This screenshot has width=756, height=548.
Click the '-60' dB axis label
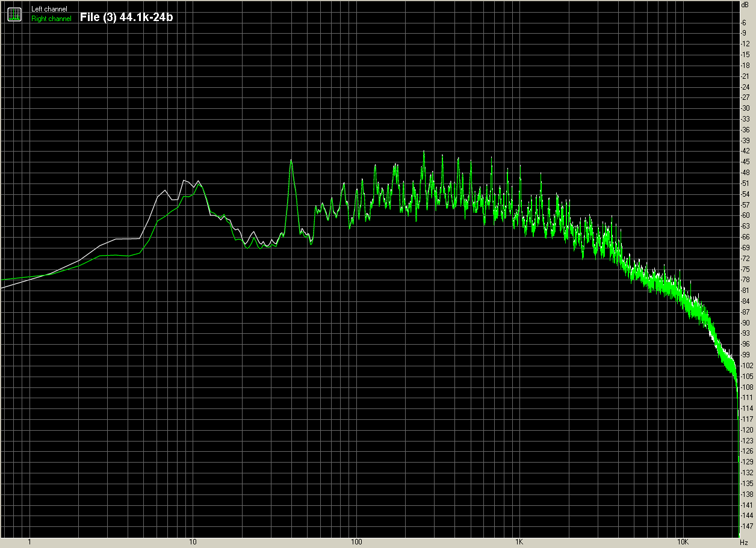click(x=746, y=215)
